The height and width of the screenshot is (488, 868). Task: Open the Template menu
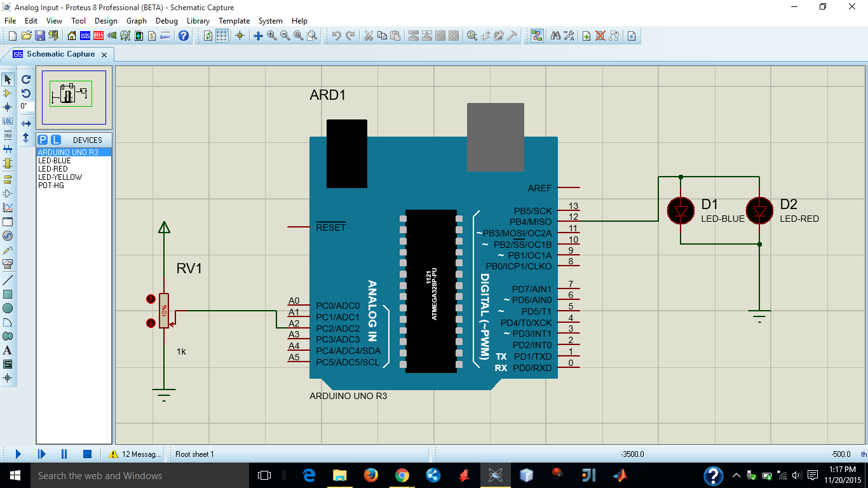point(234,21)
